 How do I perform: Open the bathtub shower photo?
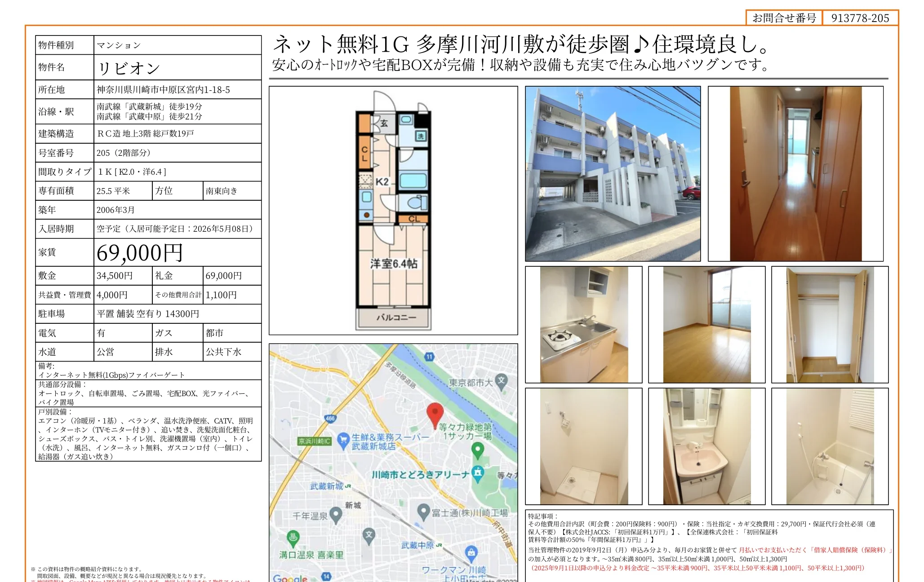pyautogui.click(x=830, y=446)
